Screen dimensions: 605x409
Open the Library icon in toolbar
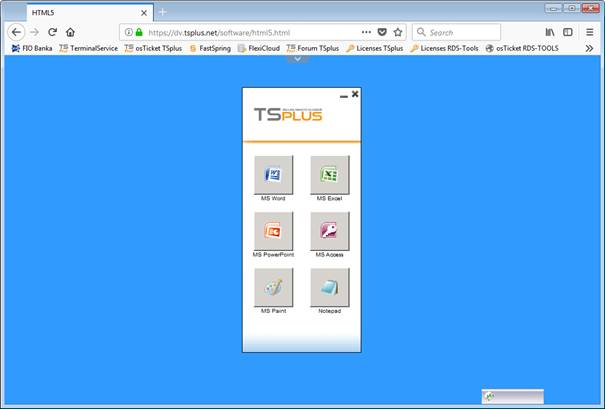point(550,32)
